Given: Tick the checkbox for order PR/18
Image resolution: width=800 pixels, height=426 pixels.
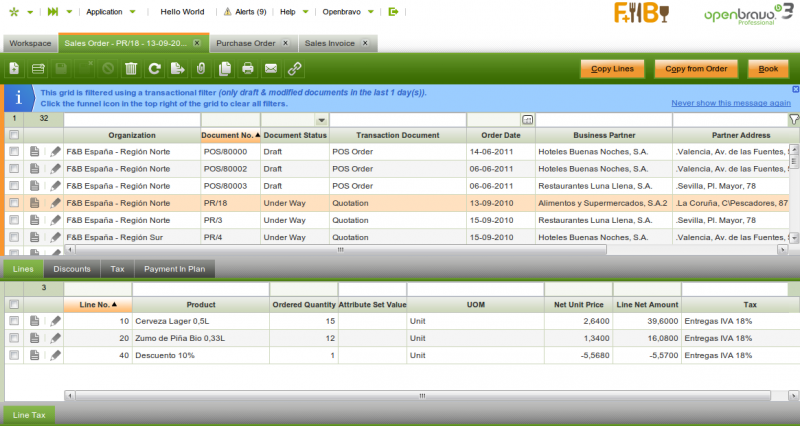Looking at the screenshot, I should (14, 203).
